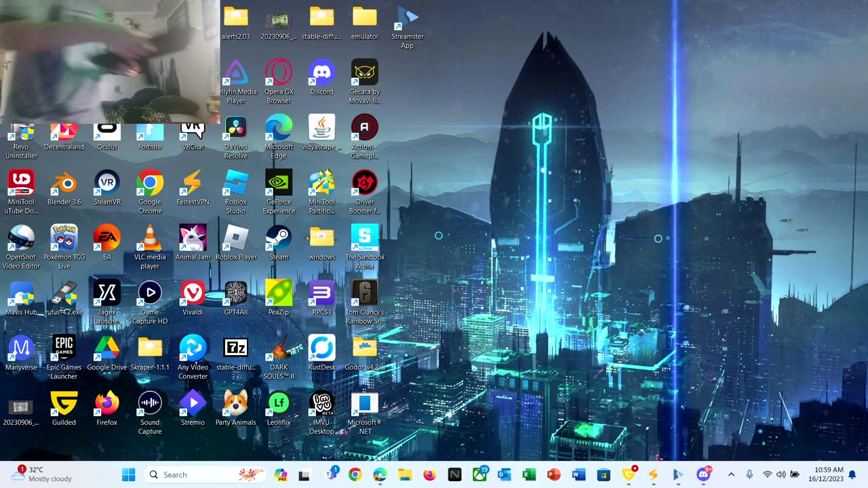The width and height of the screenshot is (868, 488).
Task: Open the Windows Start menu button
Action: [128, 474]
